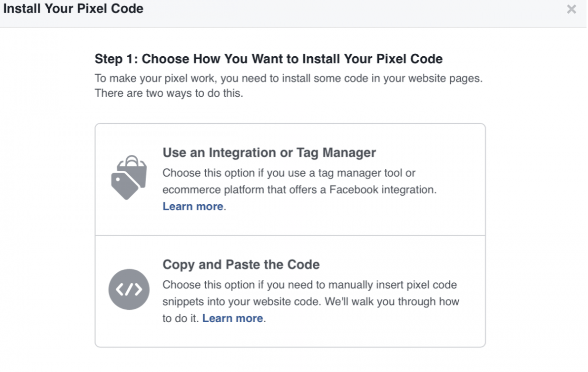
Task: Click the Copy and Paste the Code heading
Action: click(241, 265)
